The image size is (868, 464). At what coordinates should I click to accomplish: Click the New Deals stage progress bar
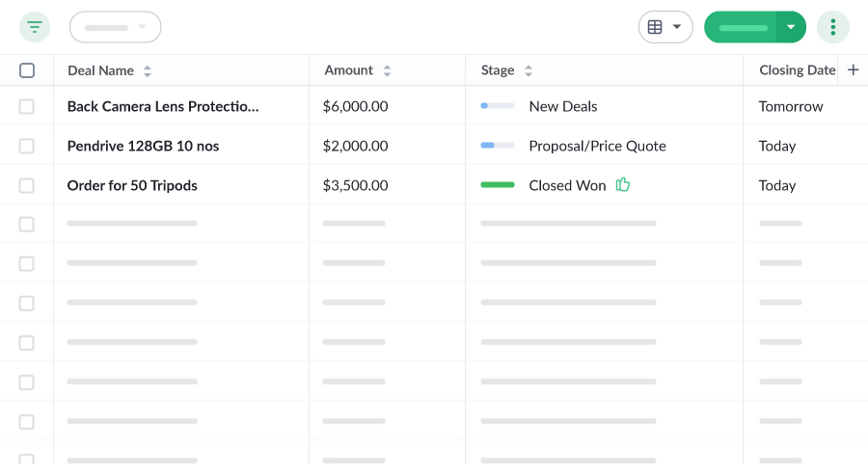tap(498, 106)
